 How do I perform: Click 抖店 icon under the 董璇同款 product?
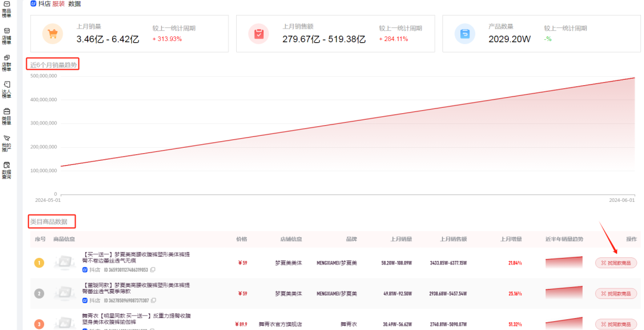[85, 301]
